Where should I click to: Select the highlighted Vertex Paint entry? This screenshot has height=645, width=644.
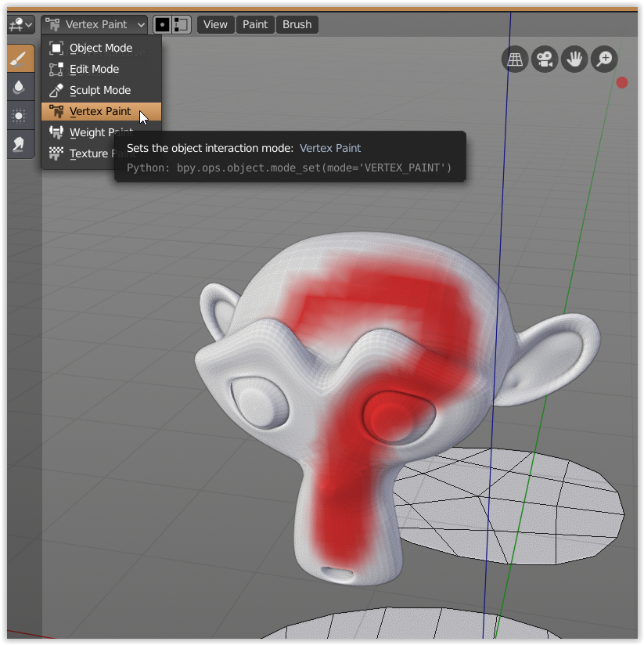tap(101, 111)
